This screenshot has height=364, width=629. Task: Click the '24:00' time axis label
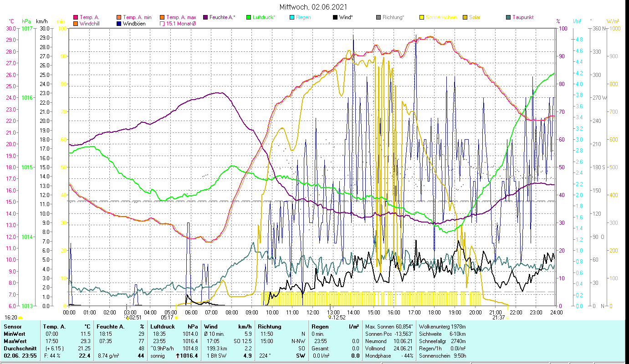tap(556, 313)
